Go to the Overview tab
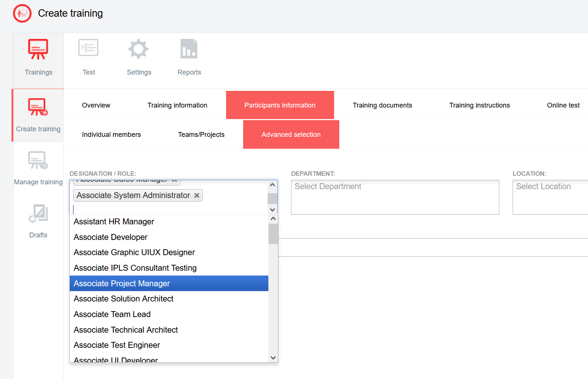Viewport: 588px width, 379px height. pos(96,105)
